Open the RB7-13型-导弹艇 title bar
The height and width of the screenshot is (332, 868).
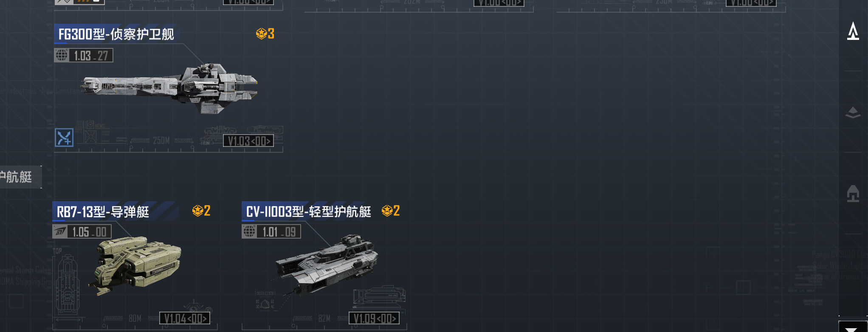coord(103,211)
